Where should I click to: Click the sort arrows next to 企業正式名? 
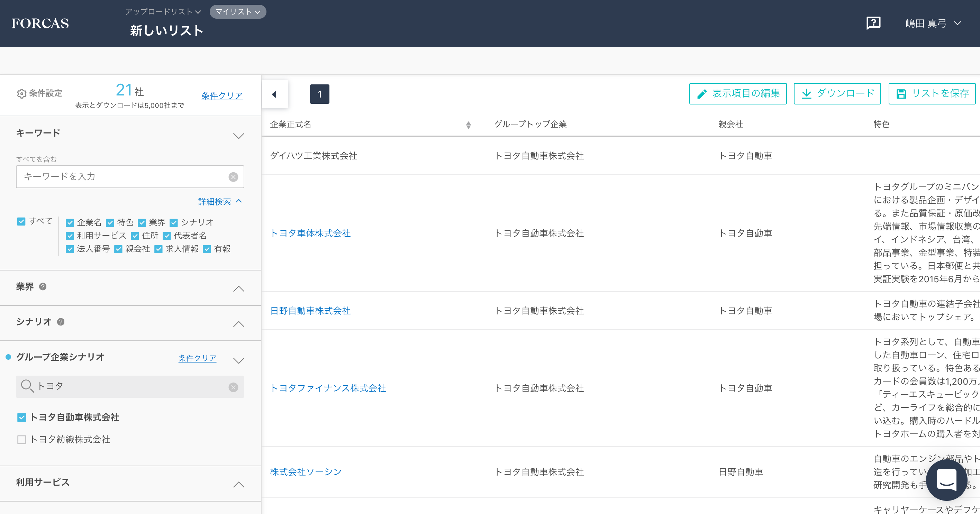468,125
